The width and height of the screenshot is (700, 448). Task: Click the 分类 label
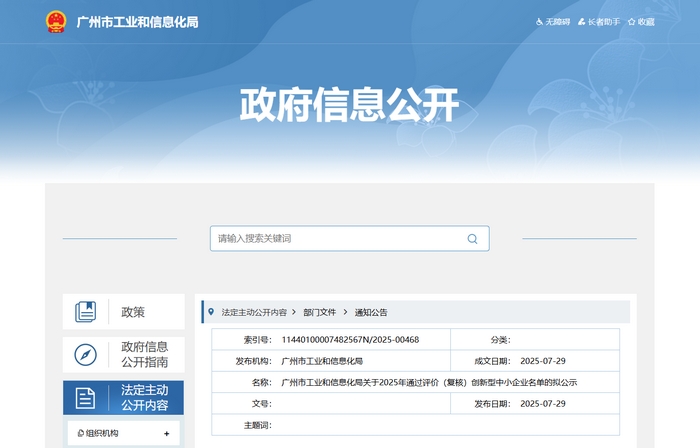(500, 340)
